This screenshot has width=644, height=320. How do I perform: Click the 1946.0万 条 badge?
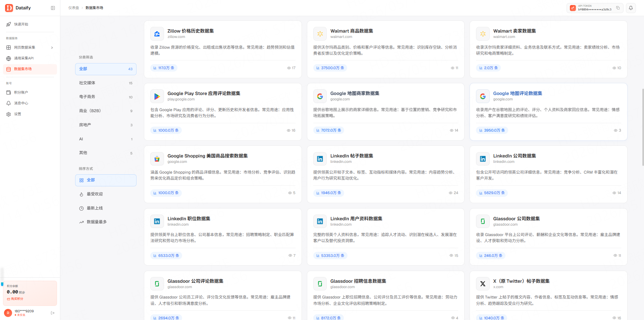coord(329,193)
